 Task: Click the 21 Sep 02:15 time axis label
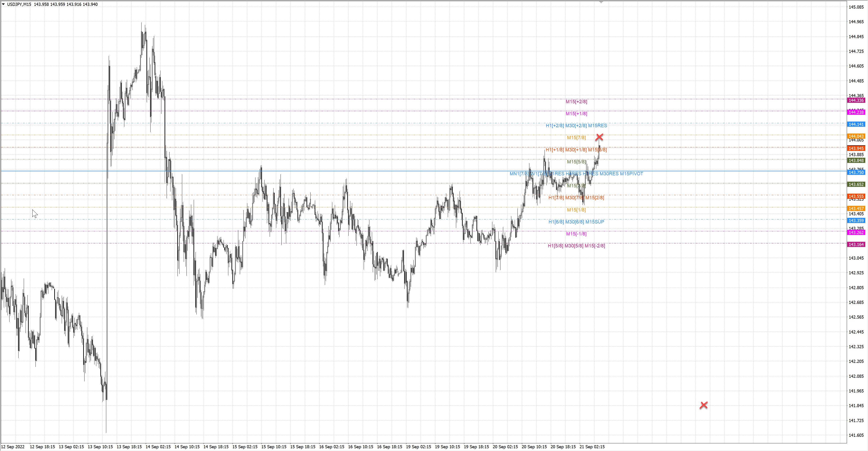pyautogui.click(x=592, y=447)
